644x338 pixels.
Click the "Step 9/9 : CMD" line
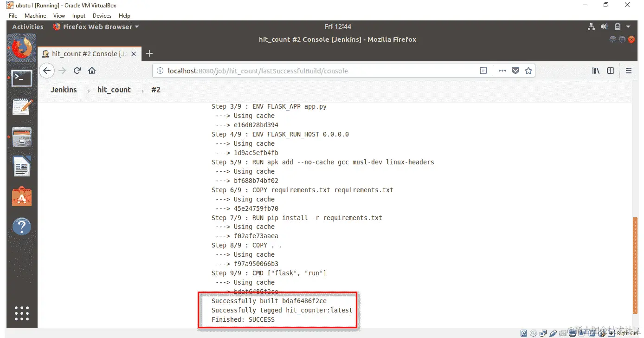(x=269, y=273)
